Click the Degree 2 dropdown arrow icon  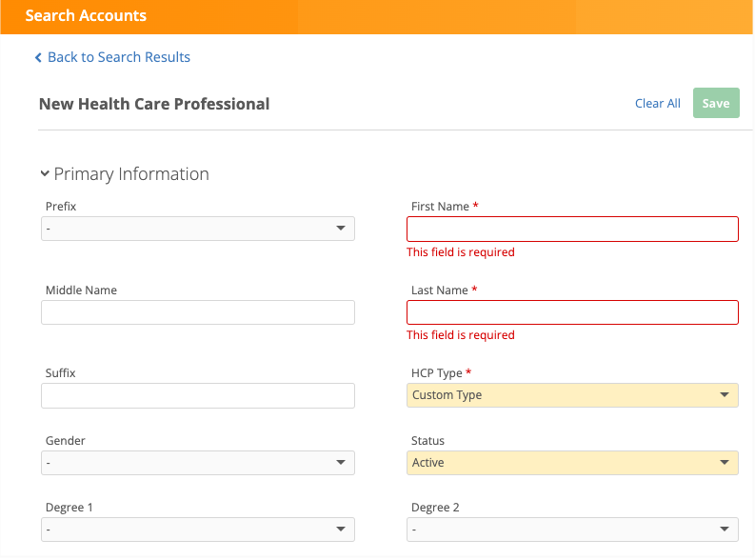(x=725, y=530)
